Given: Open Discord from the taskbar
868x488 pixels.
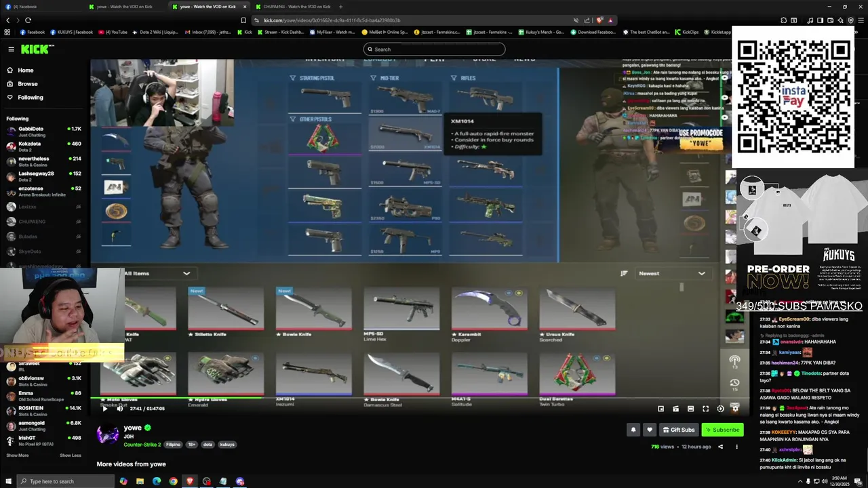Looking at the screenshot, I should [239, 481].
